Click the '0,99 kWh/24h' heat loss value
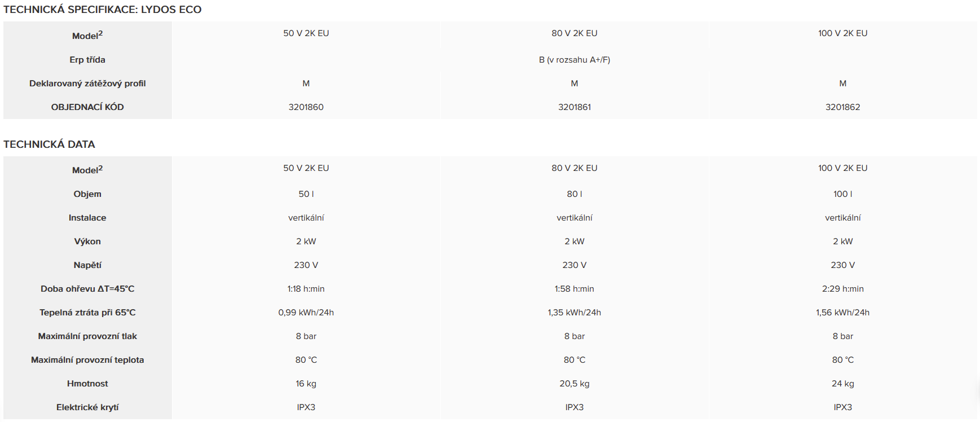Screen dimensions: 980x422 click(x=306, y=313)
